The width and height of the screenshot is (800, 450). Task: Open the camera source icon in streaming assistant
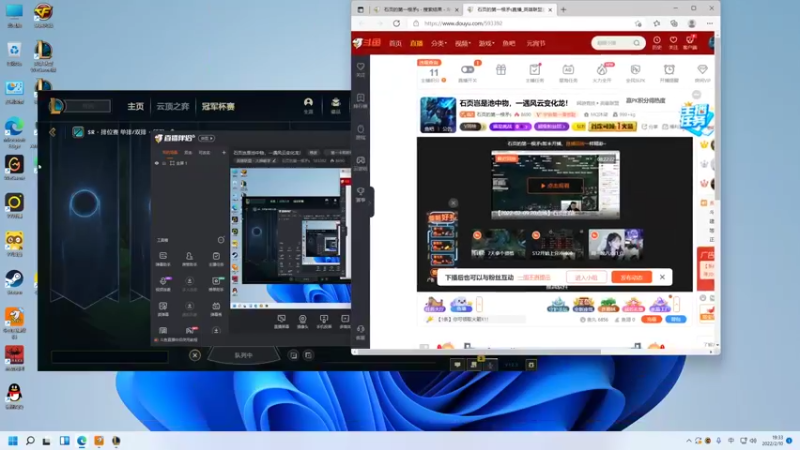[x=303, y=321]
